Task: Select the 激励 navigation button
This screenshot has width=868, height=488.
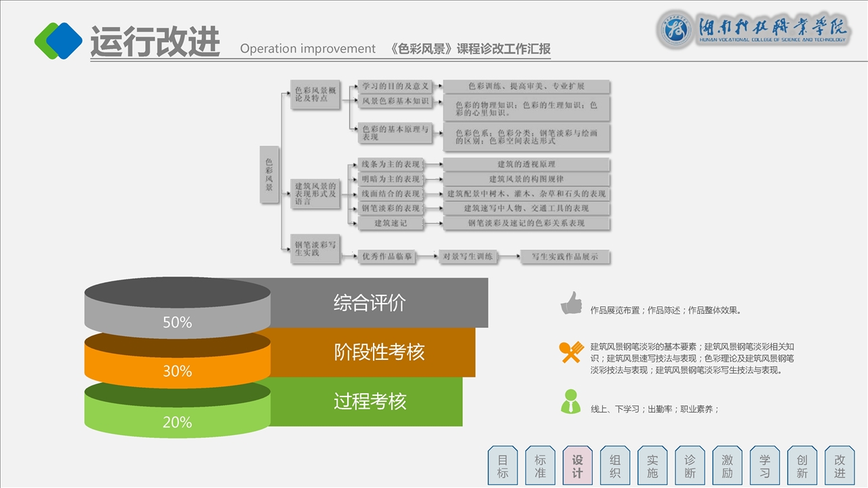Action: click(727, 466)
